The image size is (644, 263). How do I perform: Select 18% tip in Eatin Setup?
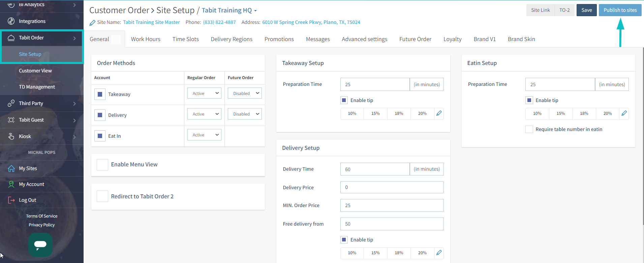click(x=584, y=113)
